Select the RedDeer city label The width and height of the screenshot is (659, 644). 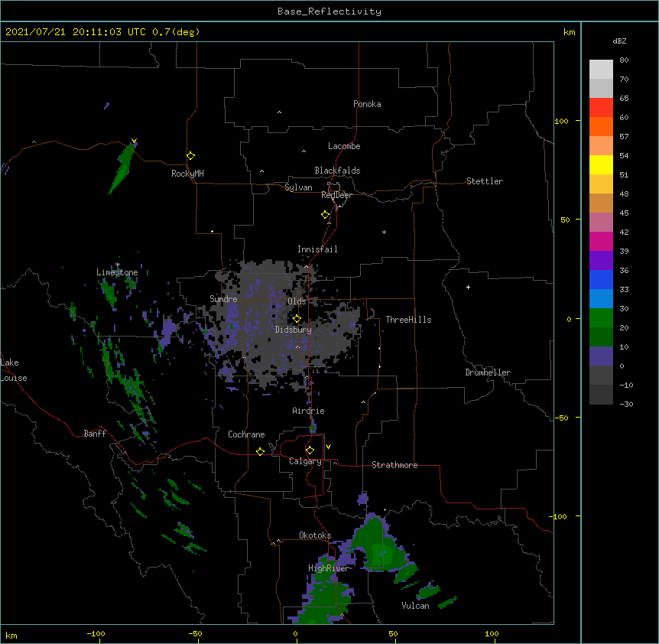tap(336, 195)
